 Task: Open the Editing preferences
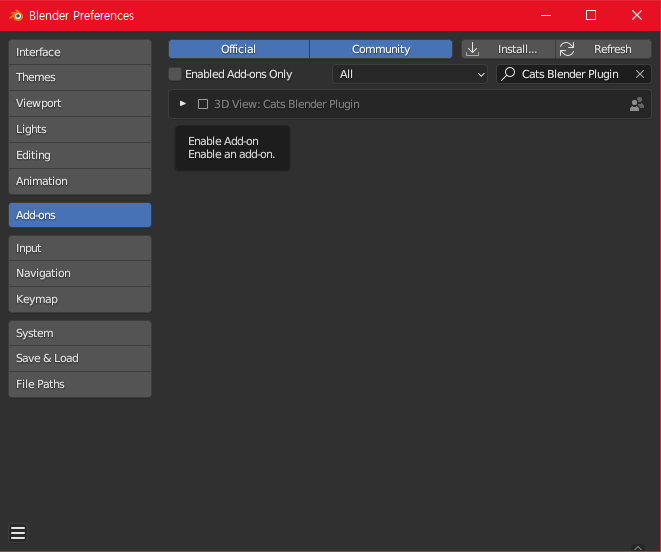(x=80, y=155)
